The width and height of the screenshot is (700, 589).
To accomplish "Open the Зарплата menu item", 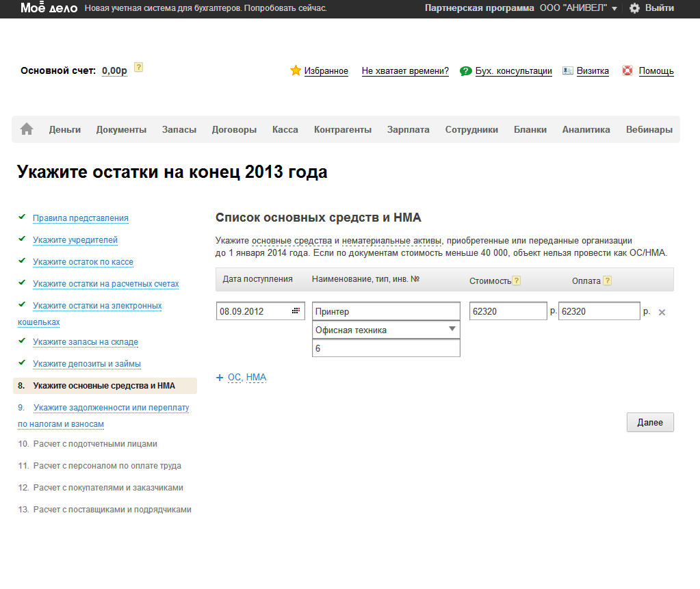I will pyautogui.click(x=408, y=129).
